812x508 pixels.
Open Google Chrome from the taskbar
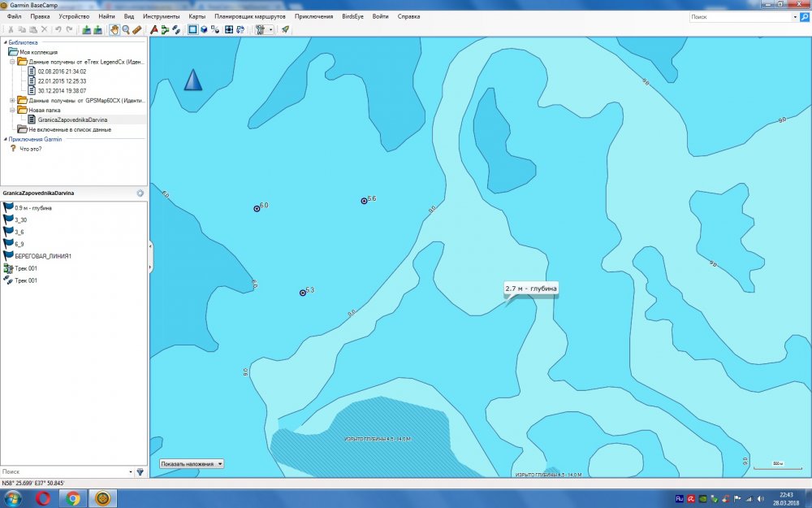tap(73, 497)
